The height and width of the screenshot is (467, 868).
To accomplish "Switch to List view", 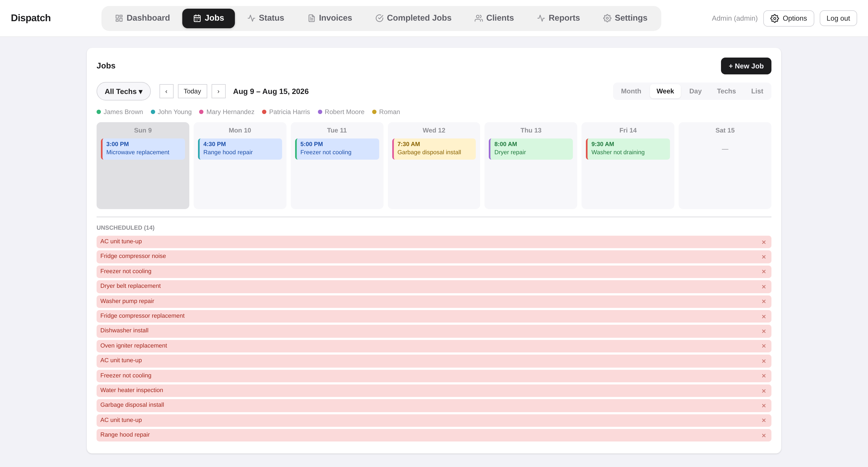I will tap(757, 91).
